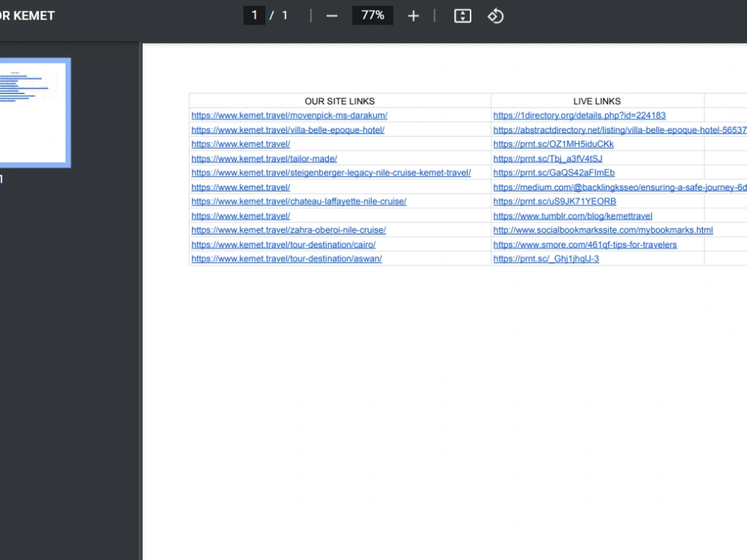Open the zahra-oberoi-nile-cruise link
Screen dimensions: 747x560
(288, 229)
